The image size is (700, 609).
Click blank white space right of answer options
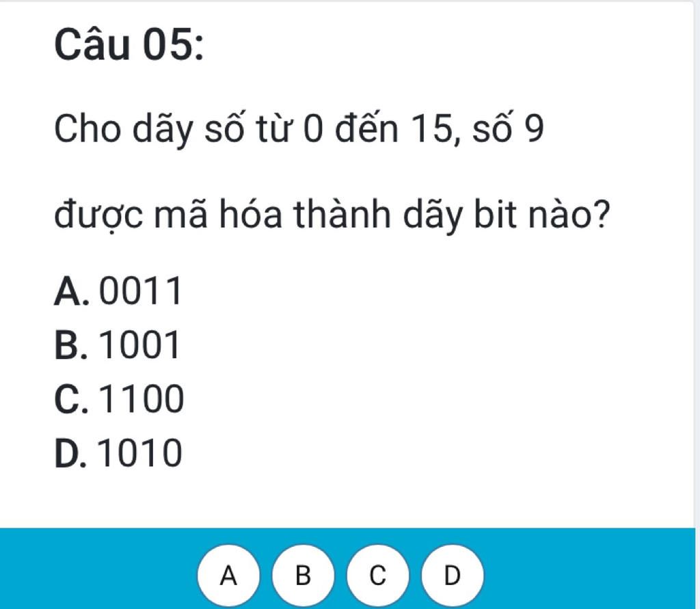[444, 369]
